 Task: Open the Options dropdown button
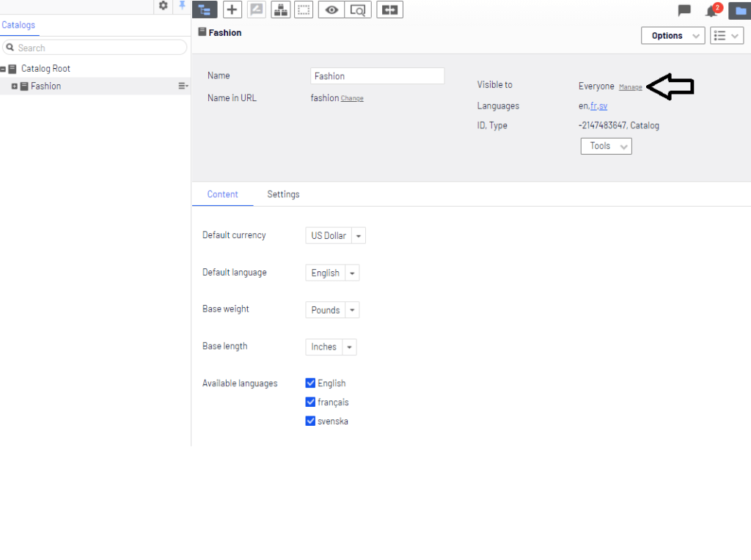point(673,36)
